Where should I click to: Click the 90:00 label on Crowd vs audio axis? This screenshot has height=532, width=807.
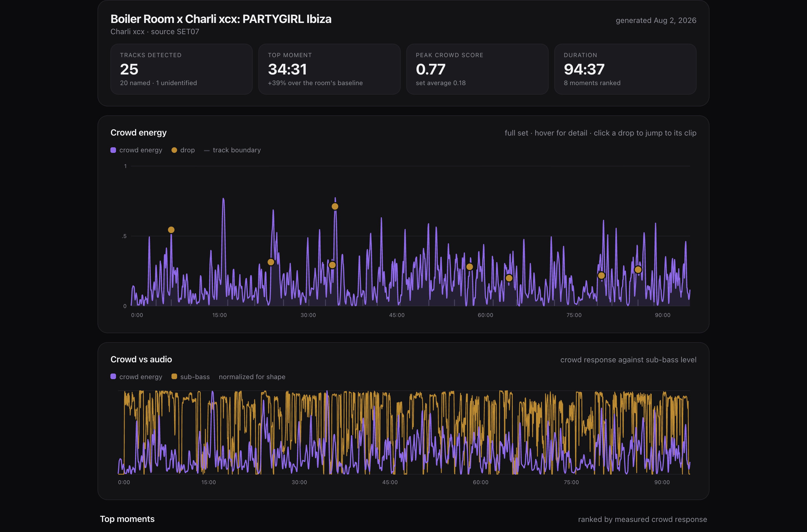pos(662,482)
